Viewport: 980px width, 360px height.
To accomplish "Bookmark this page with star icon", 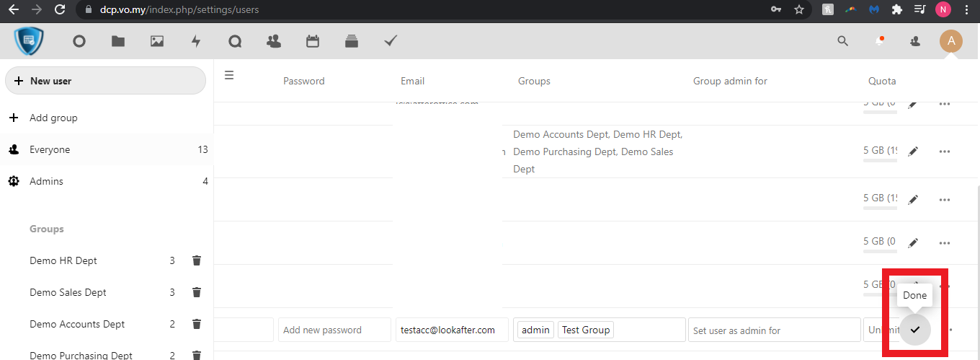I will pos(799,9).
